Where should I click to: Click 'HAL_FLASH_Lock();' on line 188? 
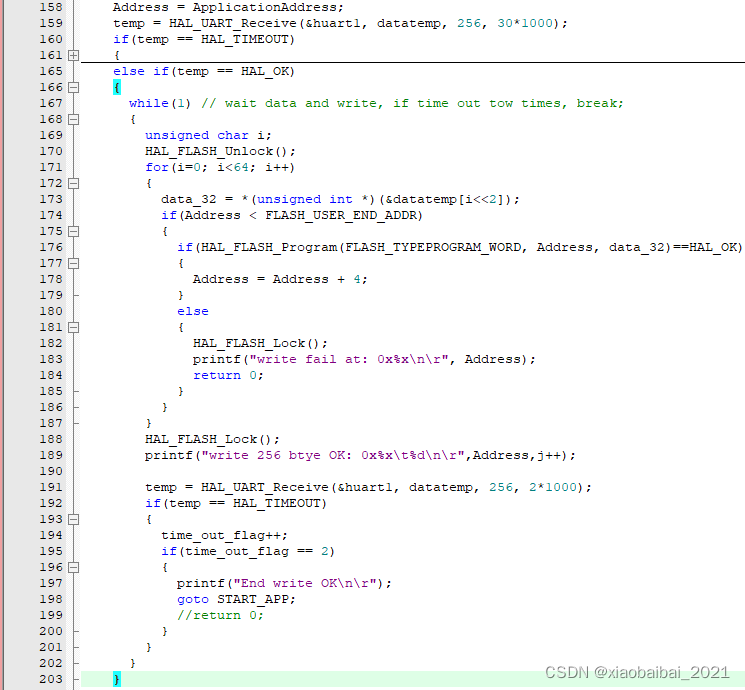tap(212, 440)
